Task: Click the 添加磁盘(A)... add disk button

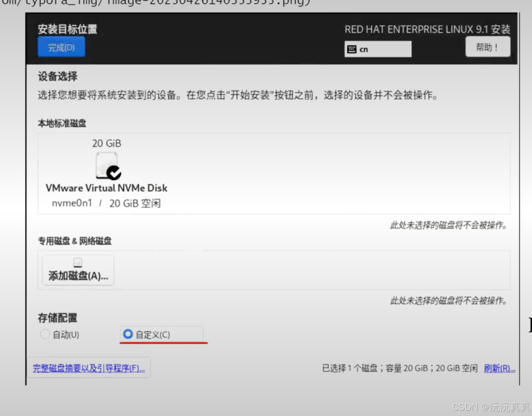Action: point(78,270)
